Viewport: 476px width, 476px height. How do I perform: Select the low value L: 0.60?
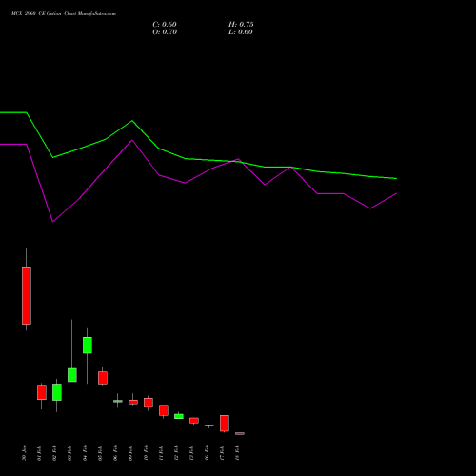pyautogui.click(x=241, y=32)
